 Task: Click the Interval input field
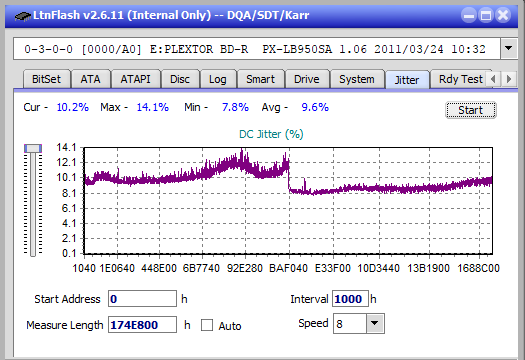point(350,299)
